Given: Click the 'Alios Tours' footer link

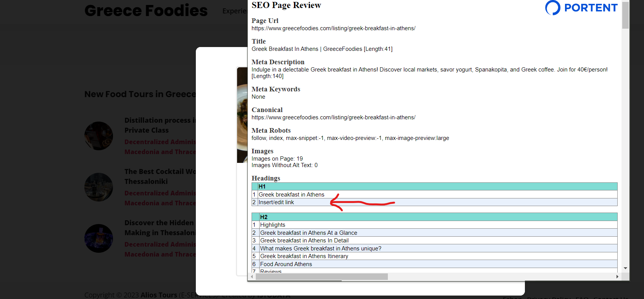Looking at the screenshot, I should [159, 295].
